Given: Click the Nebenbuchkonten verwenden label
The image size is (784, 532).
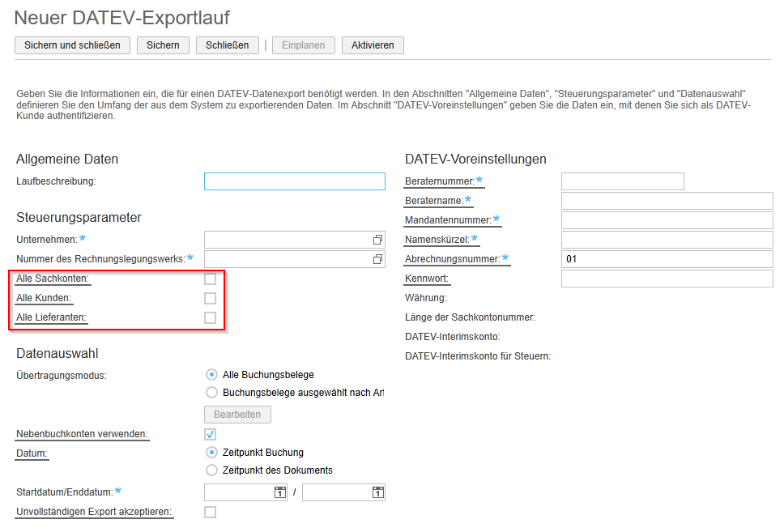Looking at the screenshot, I should tap(82, 434).
